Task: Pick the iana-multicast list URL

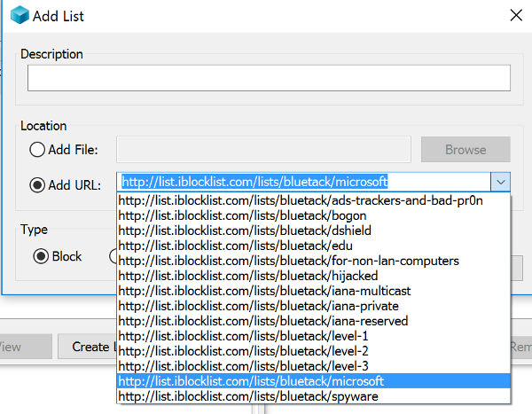Action: click(x=301, y=291)
